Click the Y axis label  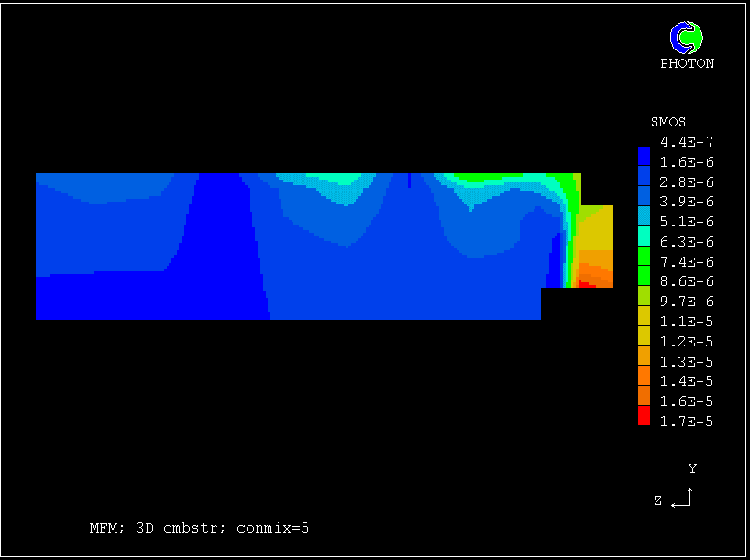[692, 468]
